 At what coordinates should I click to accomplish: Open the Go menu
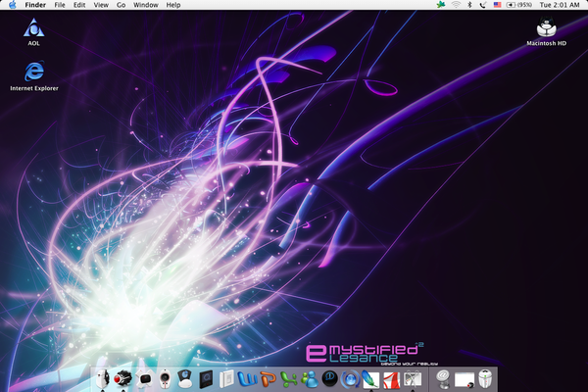pos(121,5)
